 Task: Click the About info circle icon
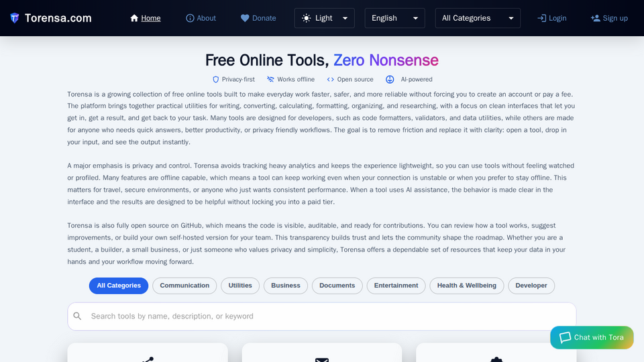[x=190, y=18]
